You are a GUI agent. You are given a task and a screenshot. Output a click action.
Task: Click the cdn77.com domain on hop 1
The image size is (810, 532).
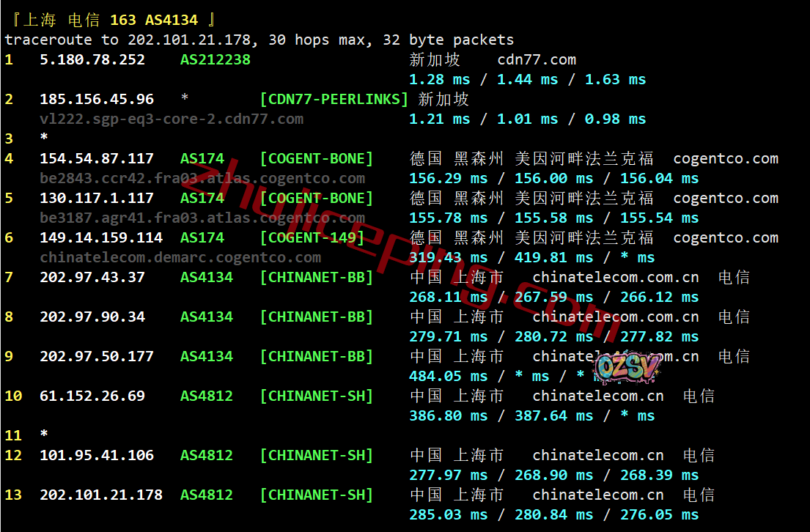click(537, 59)
